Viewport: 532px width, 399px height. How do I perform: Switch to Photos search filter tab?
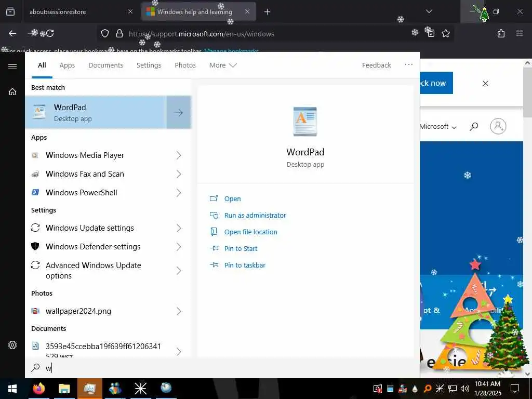pyautogui.click(x=185, y=65)
